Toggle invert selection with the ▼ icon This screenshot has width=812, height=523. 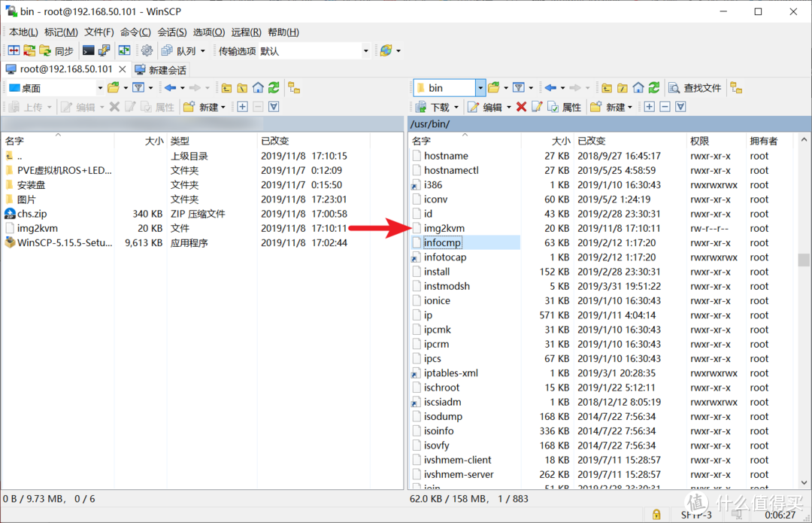[x=681, y=106]
